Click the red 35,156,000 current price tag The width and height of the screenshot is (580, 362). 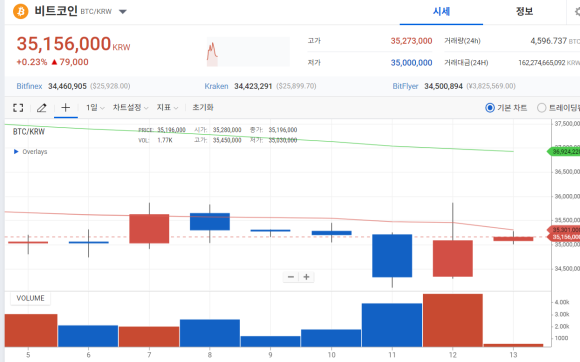(564, 237)
